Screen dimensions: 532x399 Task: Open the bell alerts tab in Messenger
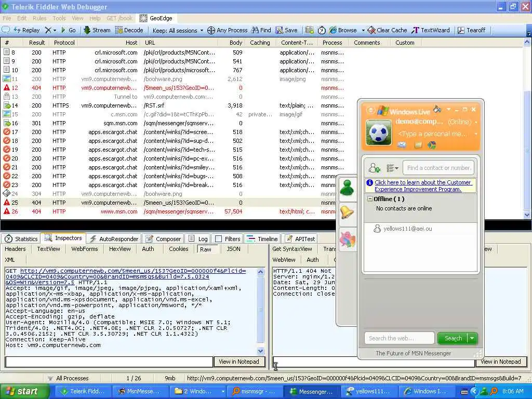click(x=347, y=212)
